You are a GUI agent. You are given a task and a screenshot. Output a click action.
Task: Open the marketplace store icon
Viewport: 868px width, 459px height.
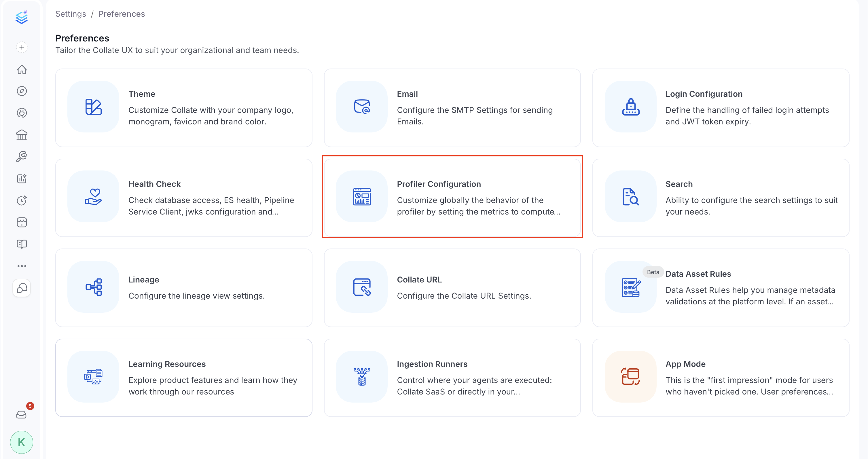point(22,222)
